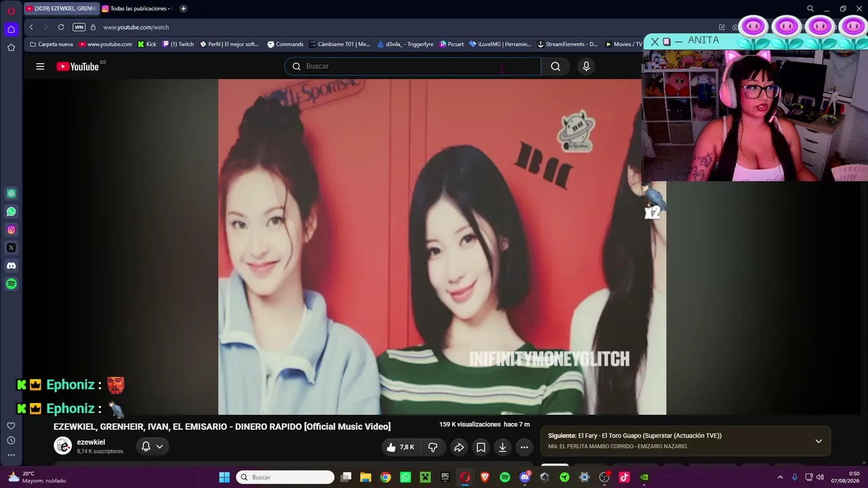Open the sidebar heart (pinboards) icon
868x488 pixels.
[x=11, y=426]
